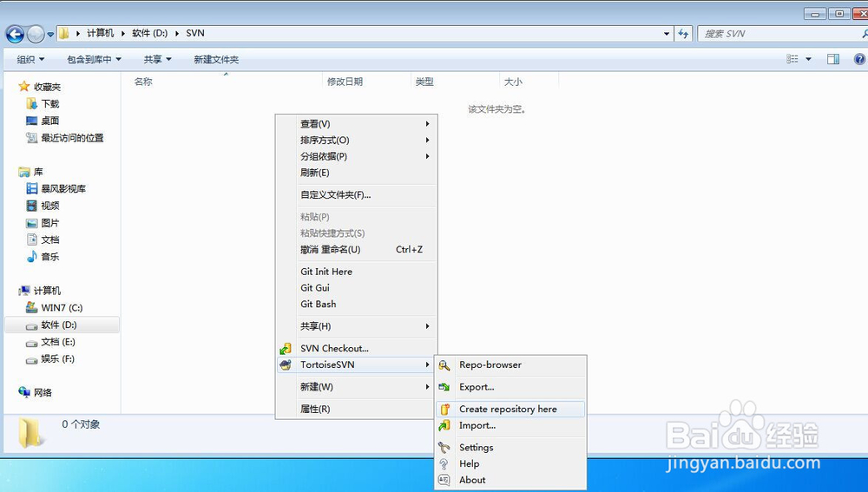Image resolution: width=868 pixels, height=492 pixels.
Task: Click the change view icon in toolbar
Action: tap(792, 59)
